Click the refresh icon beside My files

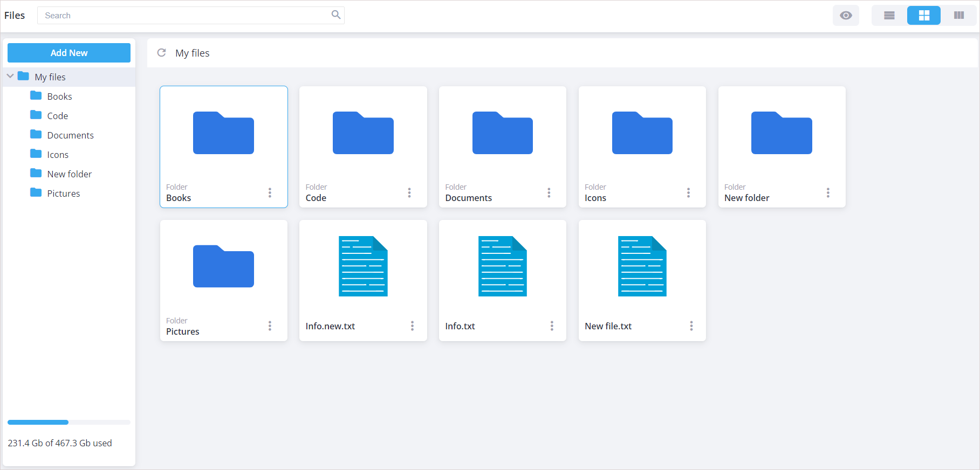(x=161, y=53)
